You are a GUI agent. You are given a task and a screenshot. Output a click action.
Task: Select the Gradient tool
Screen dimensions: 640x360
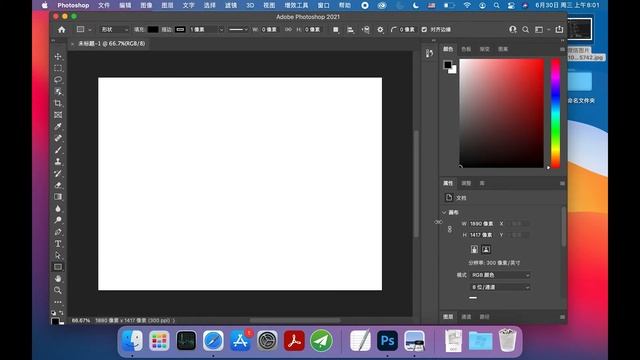click(x=58, y=197)
